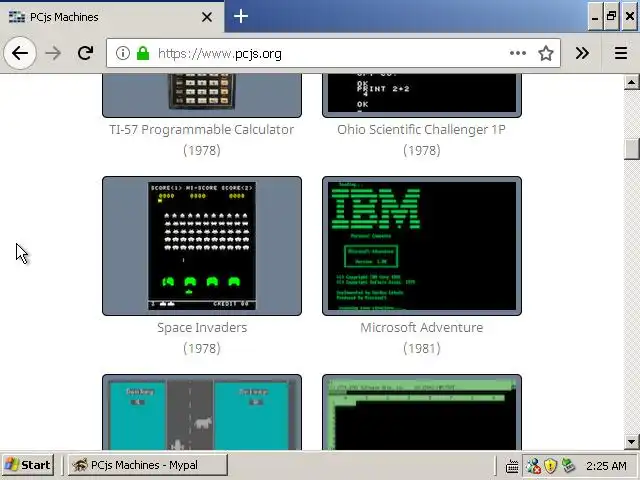Click the (1978) year under TI-57 Calculator
Image resolution: width=640 pixels, height=480 pixels.
pos(202,151)
